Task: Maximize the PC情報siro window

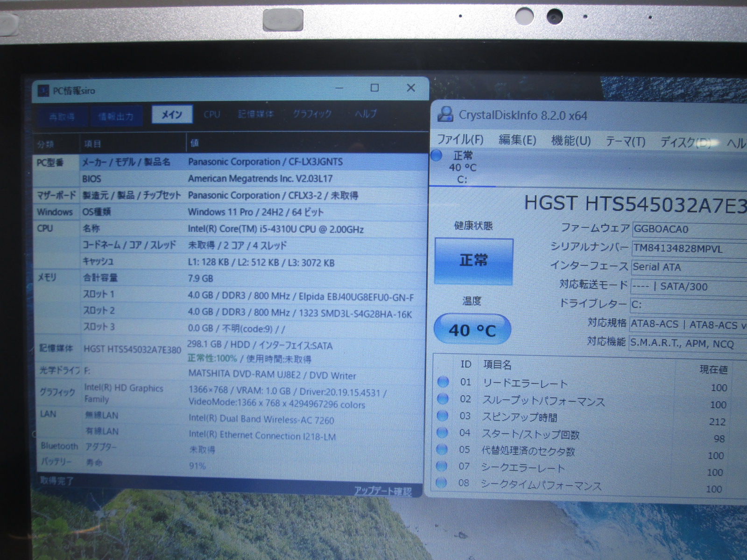Action: pos(374,88)
